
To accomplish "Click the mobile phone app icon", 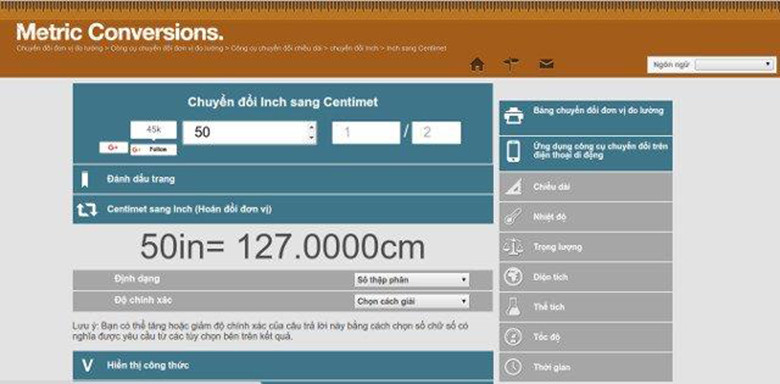I will coord(513,151).
